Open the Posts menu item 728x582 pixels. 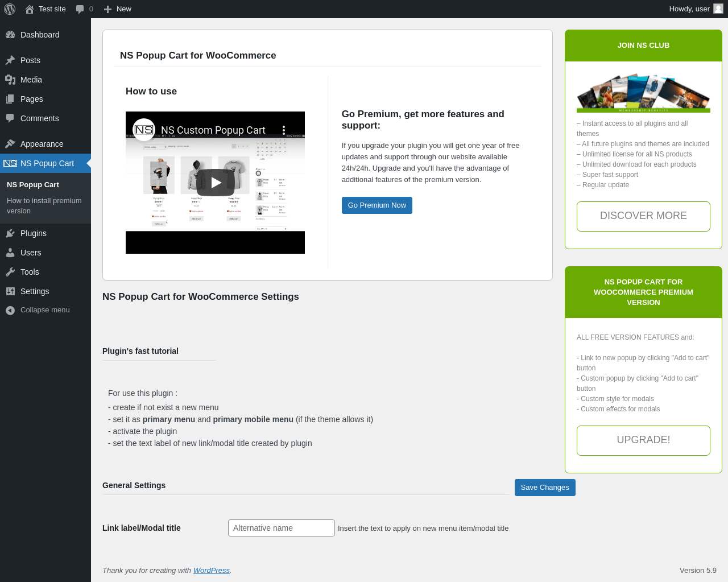45,60
